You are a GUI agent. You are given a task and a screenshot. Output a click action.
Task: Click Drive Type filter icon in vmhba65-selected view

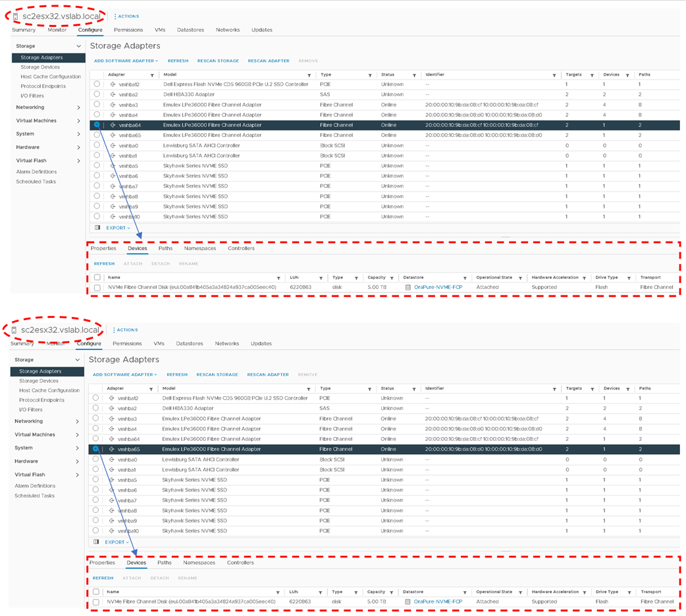coord(629,592)
